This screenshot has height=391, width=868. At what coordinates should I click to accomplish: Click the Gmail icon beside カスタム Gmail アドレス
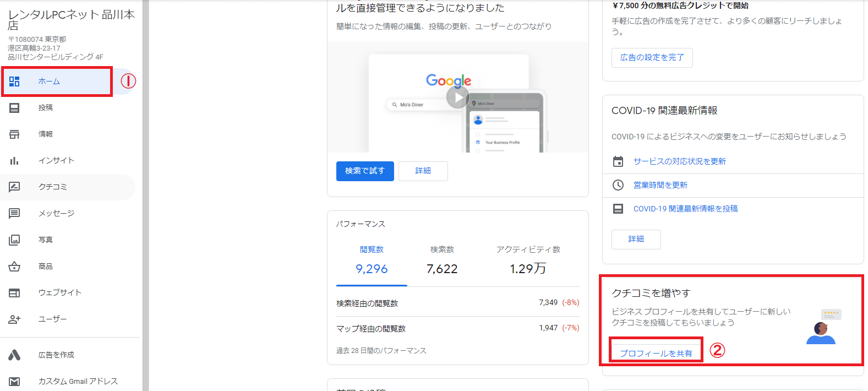pos(14,382)
